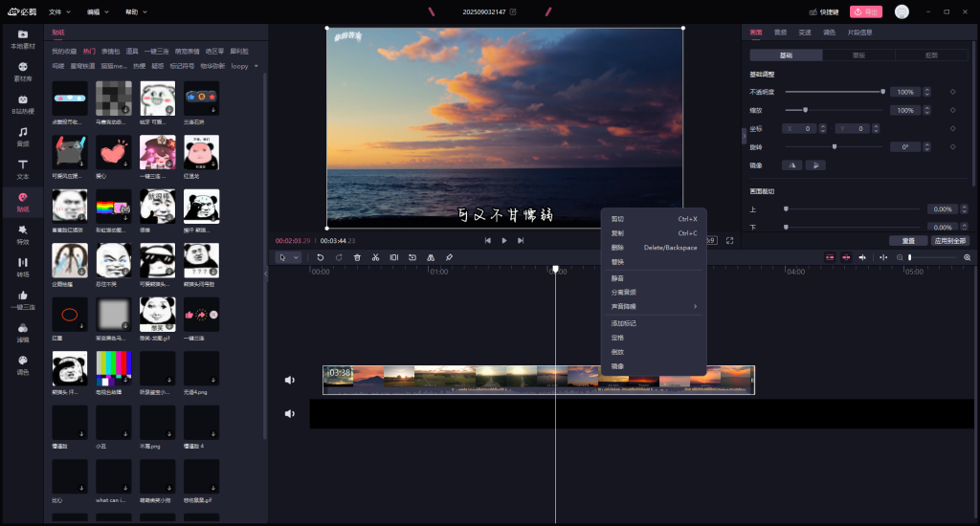Click the undo arrow in timeline toolbar
The height and width of the screenshot is (526, 980).
tap(320, 257)
